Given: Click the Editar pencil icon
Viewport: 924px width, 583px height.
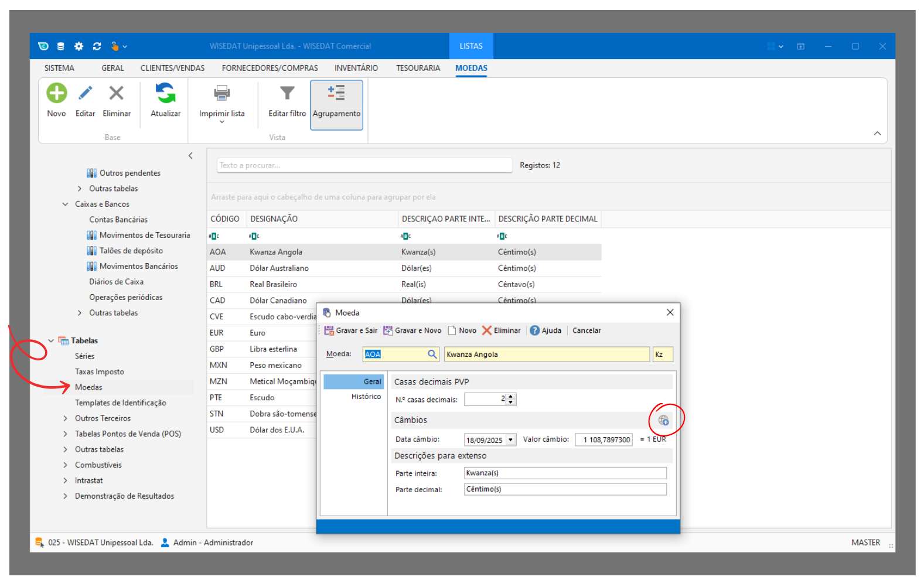Looking at the screenshot, I should 86,93.
